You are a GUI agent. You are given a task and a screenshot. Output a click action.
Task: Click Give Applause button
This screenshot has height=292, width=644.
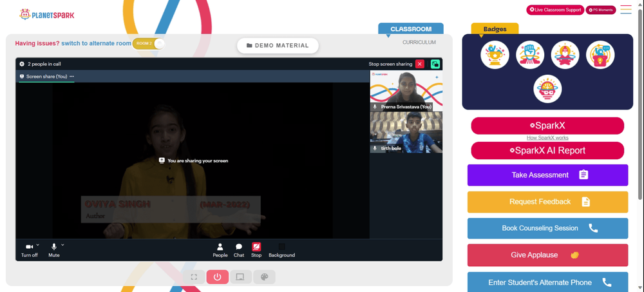547,255
